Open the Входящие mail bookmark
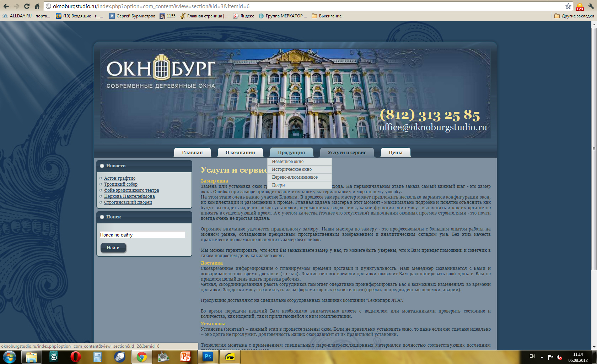597x364 pixels. [80, 16]
